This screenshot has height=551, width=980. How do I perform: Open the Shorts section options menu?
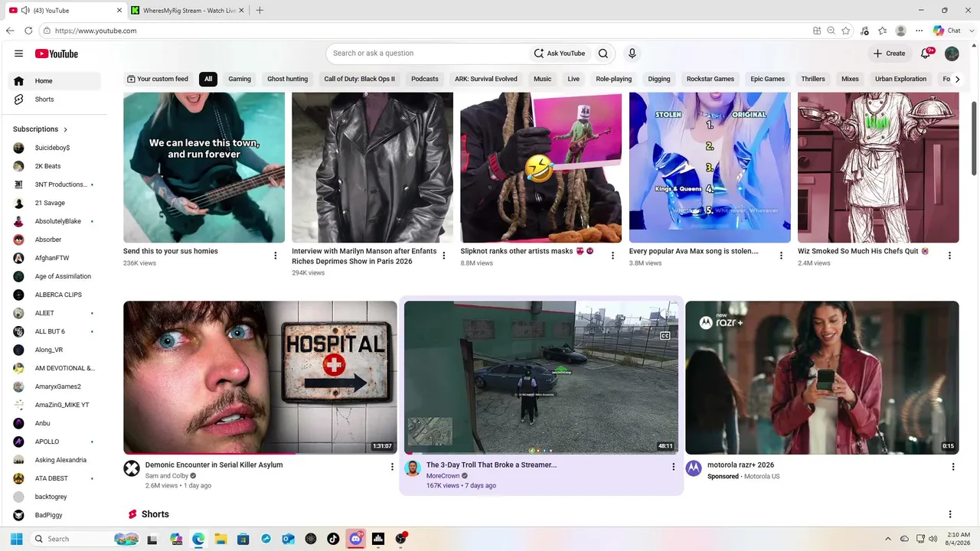(x=950, y=514)
